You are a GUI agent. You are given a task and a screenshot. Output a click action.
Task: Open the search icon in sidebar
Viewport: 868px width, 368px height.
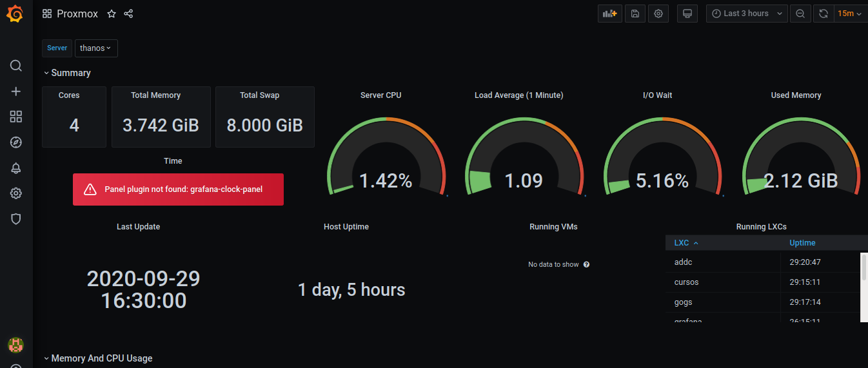pos(16,66)
